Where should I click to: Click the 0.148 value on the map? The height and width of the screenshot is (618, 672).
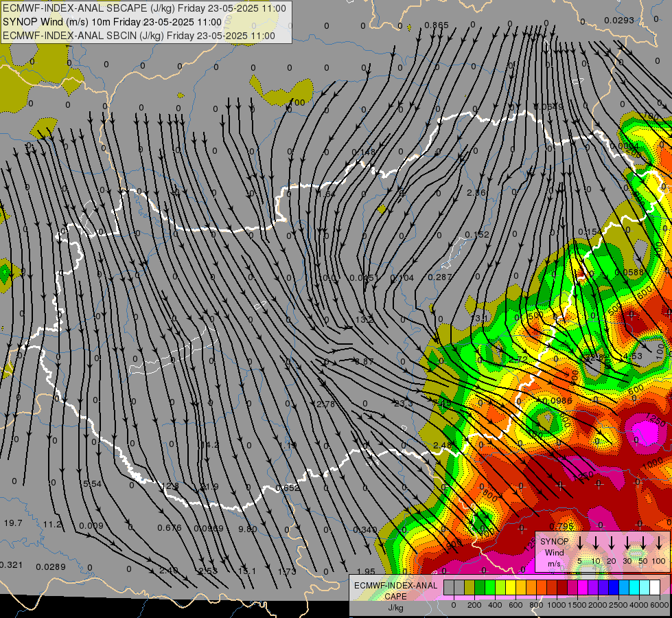click(363, 152)
